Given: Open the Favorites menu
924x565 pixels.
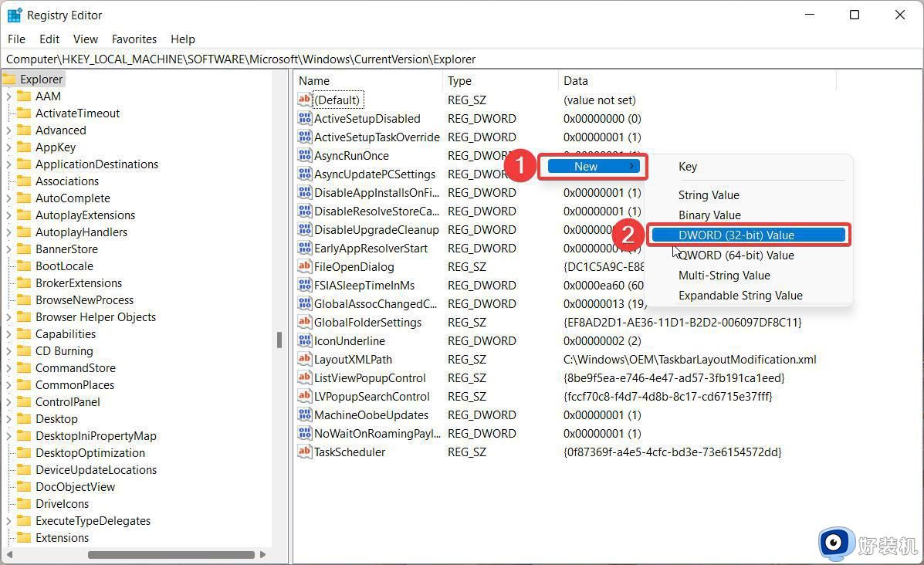Looking at the screenshot, I should (x=134, y=39).
